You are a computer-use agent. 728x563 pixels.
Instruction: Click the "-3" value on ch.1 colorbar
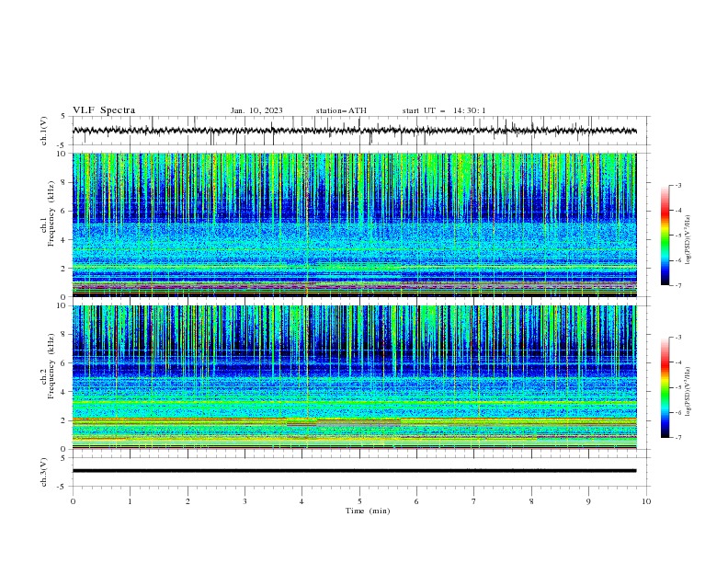coord(677,185)
